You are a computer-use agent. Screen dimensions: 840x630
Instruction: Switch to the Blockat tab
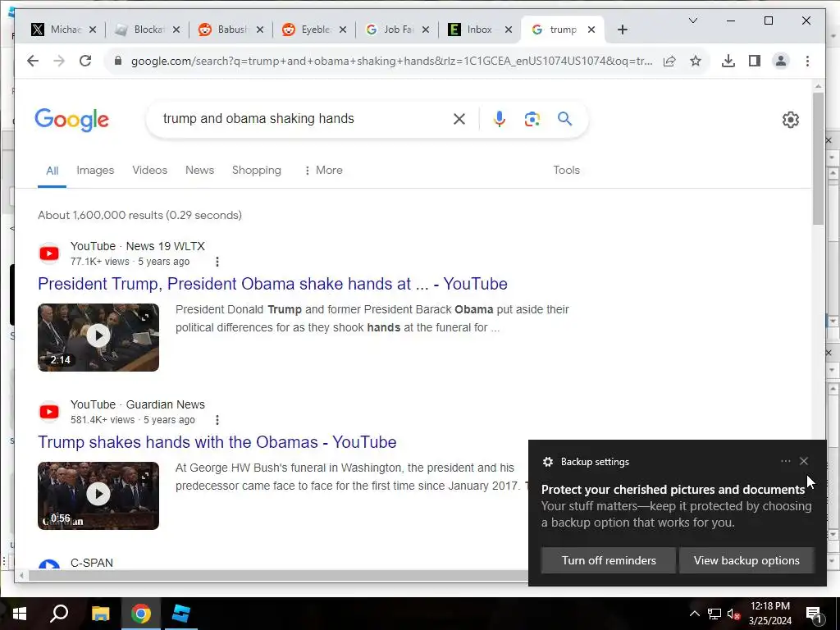(x=146, y=30)
